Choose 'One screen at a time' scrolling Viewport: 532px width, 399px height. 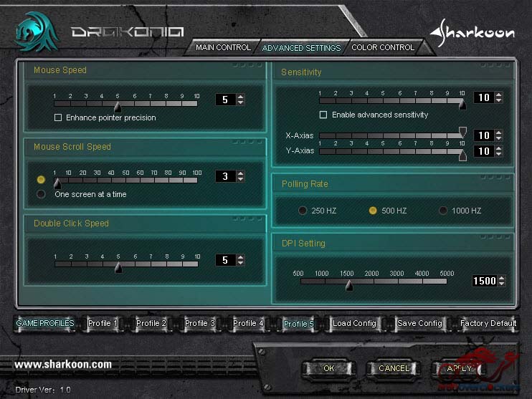pos(41,193)
